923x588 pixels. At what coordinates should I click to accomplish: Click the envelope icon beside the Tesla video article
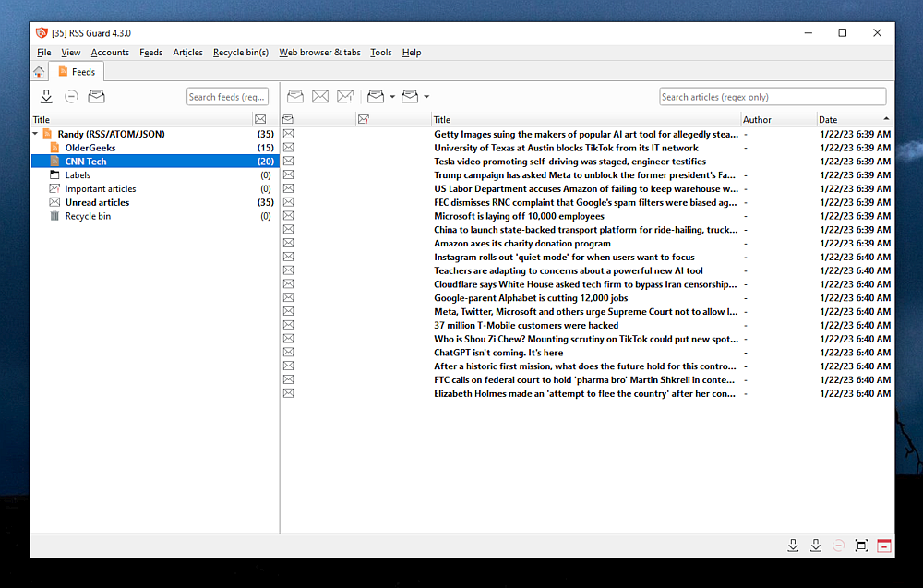pos(288,162)
